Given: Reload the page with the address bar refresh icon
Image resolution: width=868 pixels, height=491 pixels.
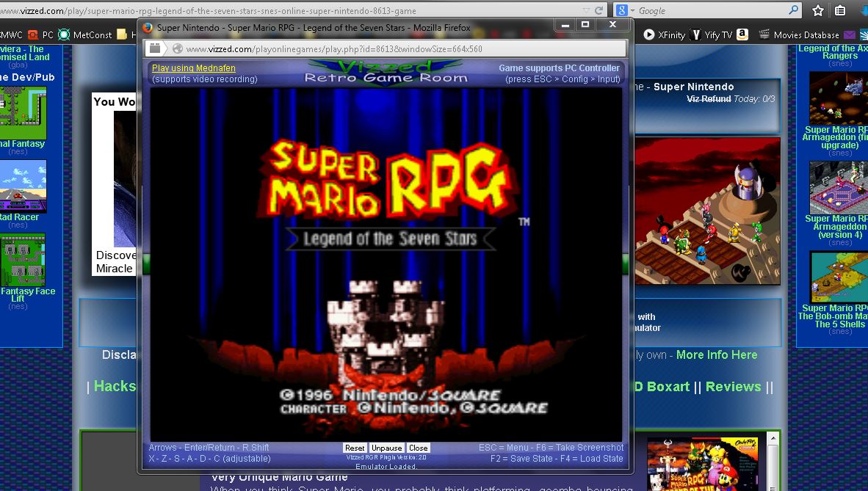Looking at the screenshot, I should (x=598, y=10).
